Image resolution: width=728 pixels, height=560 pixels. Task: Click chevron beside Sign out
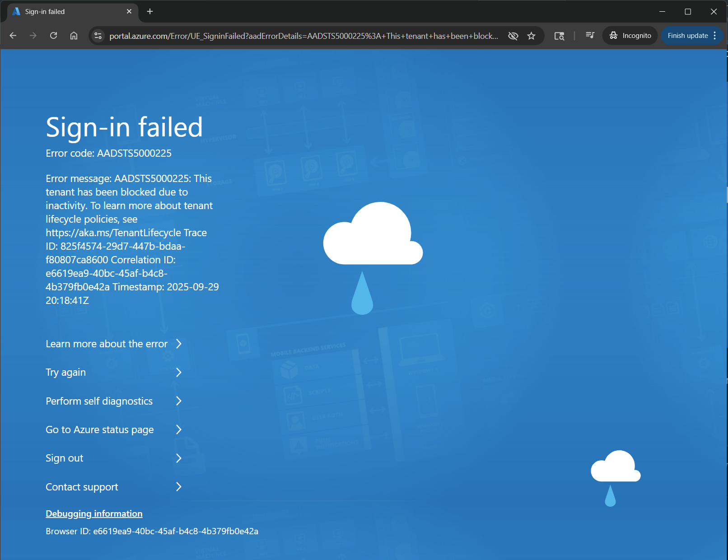click(179, 458)
